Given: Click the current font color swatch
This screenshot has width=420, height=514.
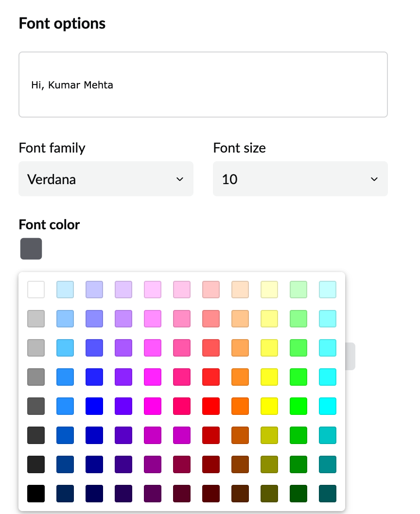Looking at the screenshot, I should click(x=31, y=249).
